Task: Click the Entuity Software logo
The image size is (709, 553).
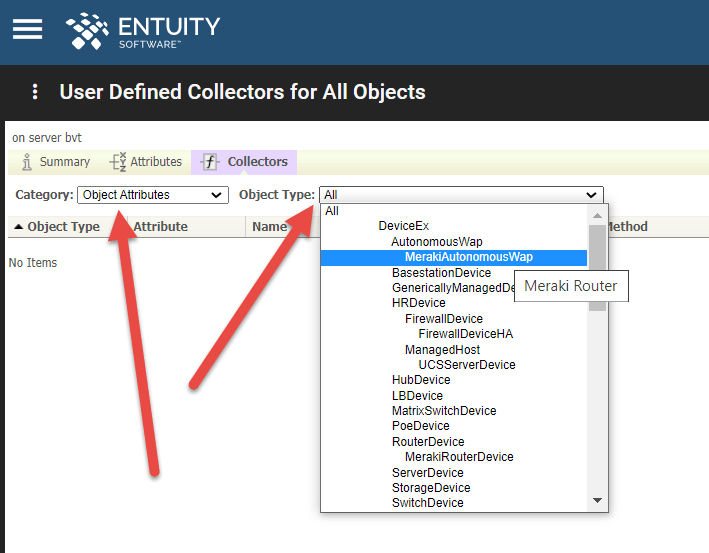Action: 142,31
